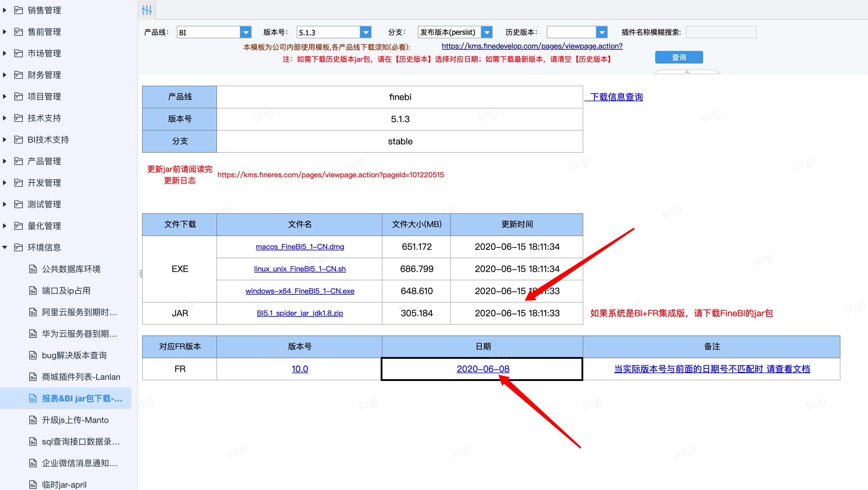Click the folder icon next to 售前管理
This screenshot has width=868, height=490.
click(19, 32)
